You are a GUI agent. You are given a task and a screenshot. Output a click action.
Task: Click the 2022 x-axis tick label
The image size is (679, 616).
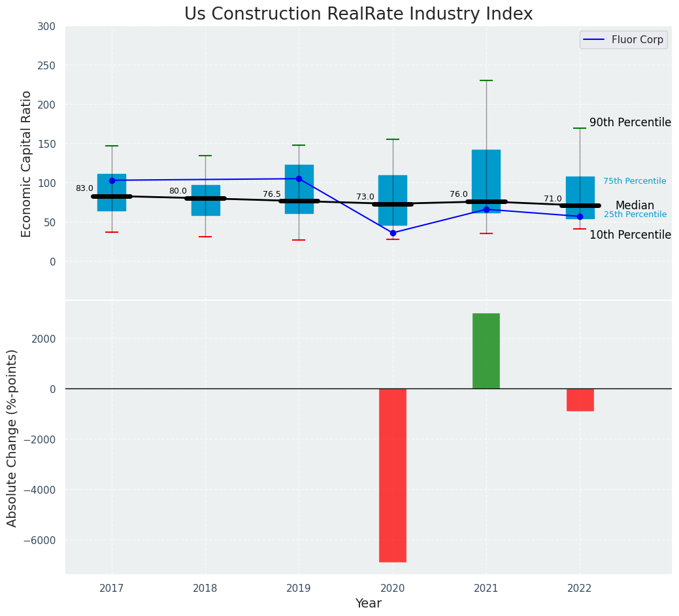[580, 589]
